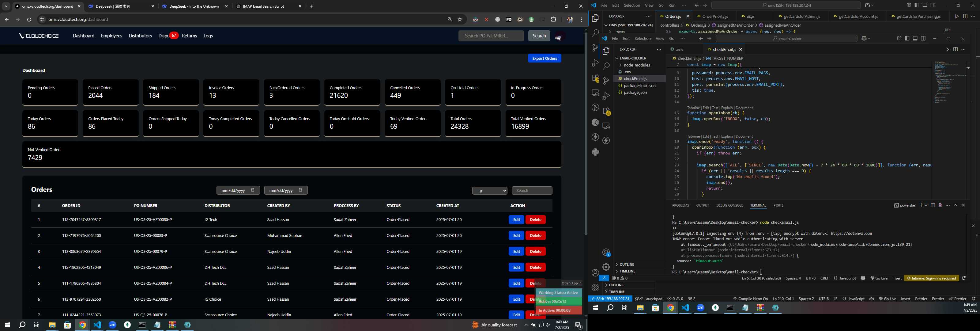Focus the Search PO_NUMBER input field
980x331 pixels.
tap(491, 36)
